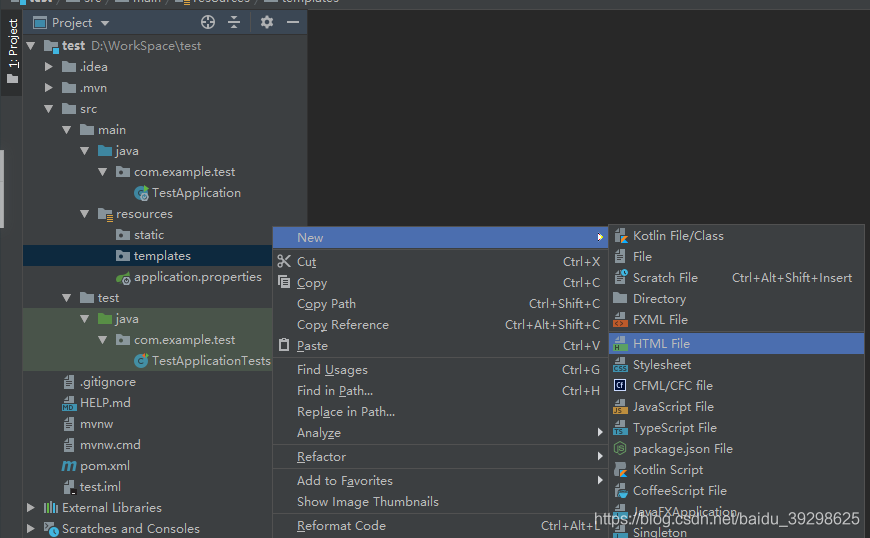Viewport: 870px width, 538px height.
Task: Select the static folder in tree
Action: 148,235
